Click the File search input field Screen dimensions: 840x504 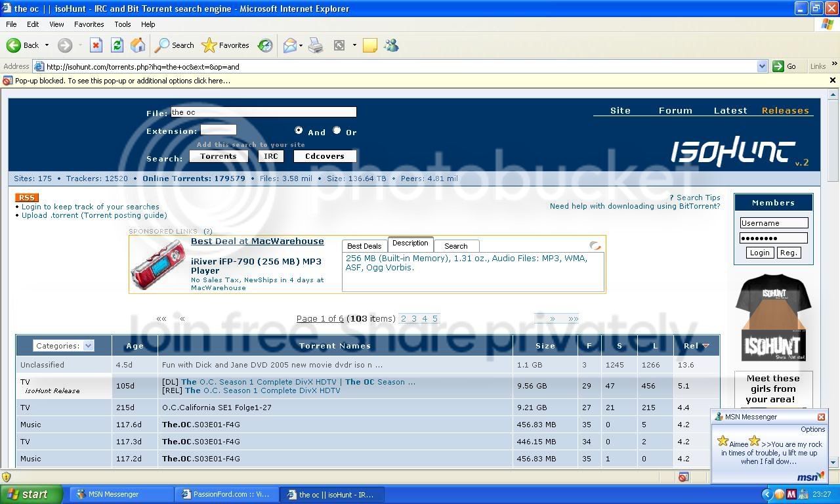(x=264, y=112)
